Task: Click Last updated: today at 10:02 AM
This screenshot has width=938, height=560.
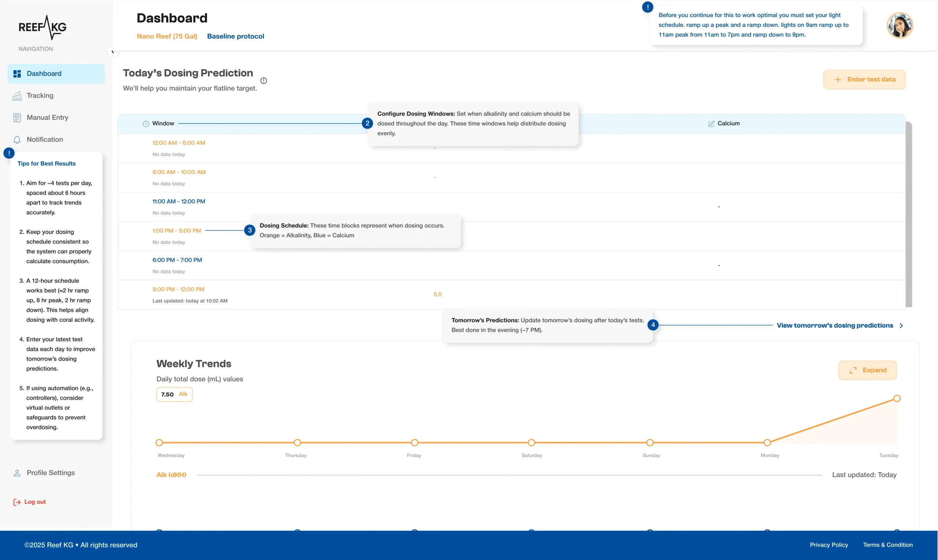Action: pos(190,301)
